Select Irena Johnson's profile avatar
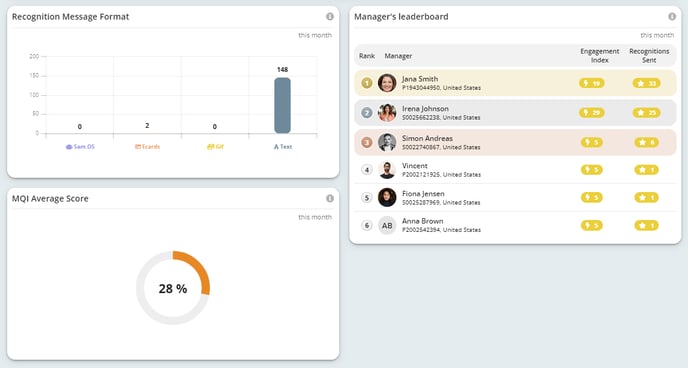The height and width of the screenshot is (368, 688). pyautogui.click(x=387, y=113)
